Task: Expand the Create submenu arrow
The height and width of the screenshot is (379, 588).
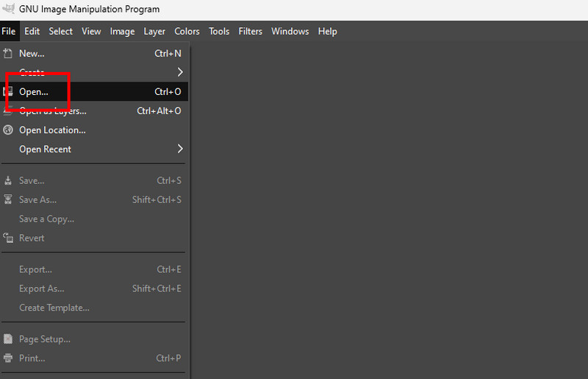Action: click(x=180, y=72)
